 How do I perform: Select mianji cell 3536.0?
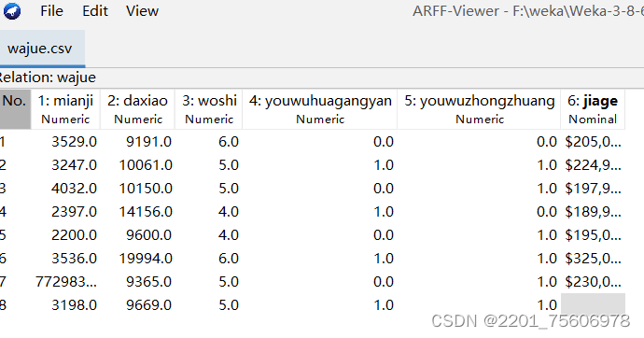tap(65, 259)
